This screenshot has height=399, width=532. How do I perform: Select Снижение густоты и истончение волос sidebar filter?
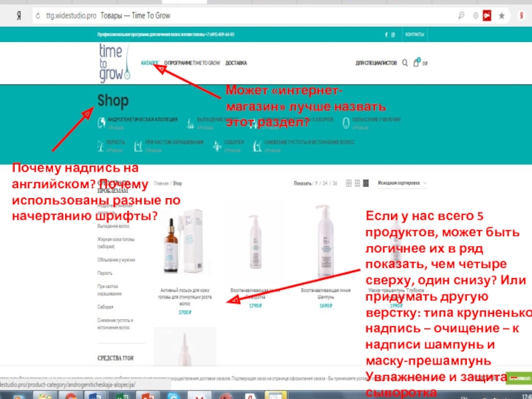(x=115, y=324)
